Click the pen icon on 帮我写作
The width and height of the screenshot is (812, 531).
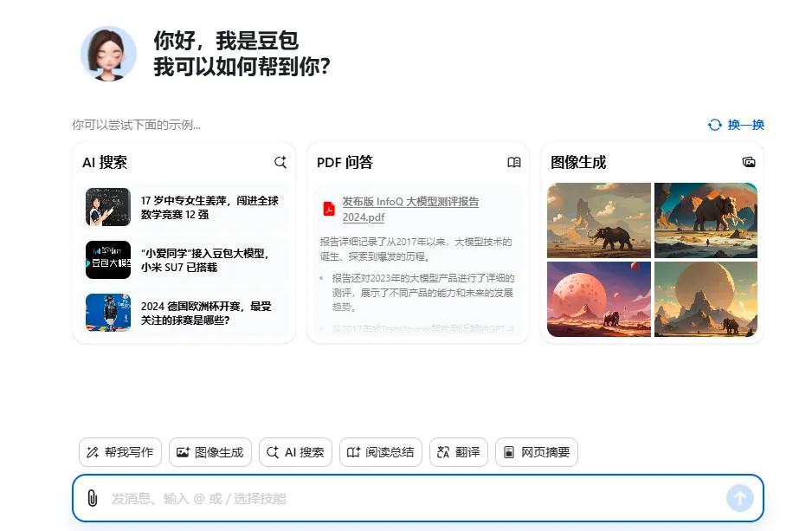[x=93, y=452]
